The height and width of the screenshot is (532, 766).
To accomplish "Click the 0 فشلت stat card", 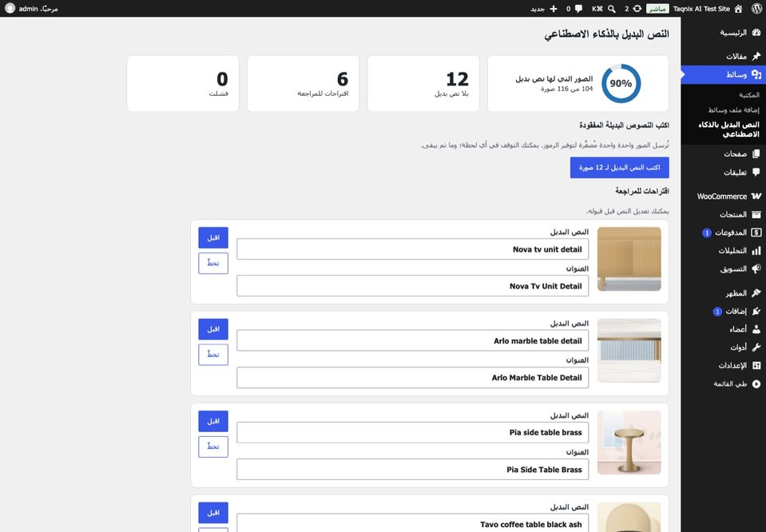I will pos(183,84).
